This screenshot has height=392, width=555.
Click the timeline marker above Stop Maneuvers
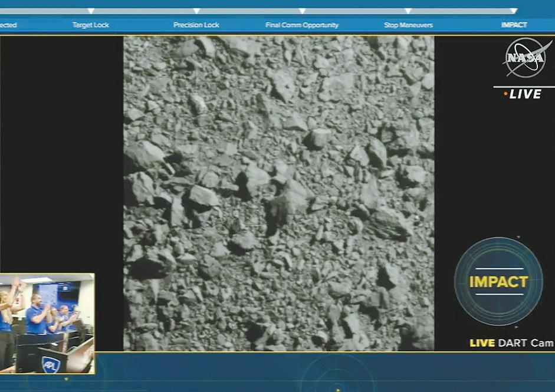coord(408,11)
